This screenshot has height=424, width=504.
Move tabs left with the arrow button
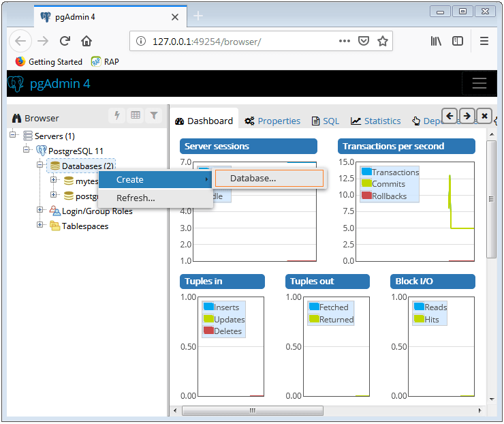pos(450,116)
